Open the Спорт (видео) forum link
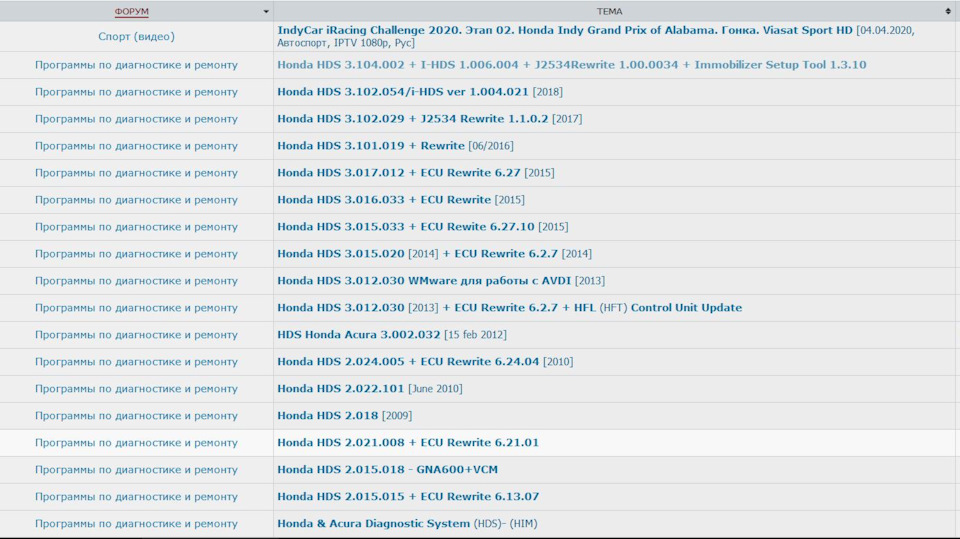960x539 pixels. 137,36
